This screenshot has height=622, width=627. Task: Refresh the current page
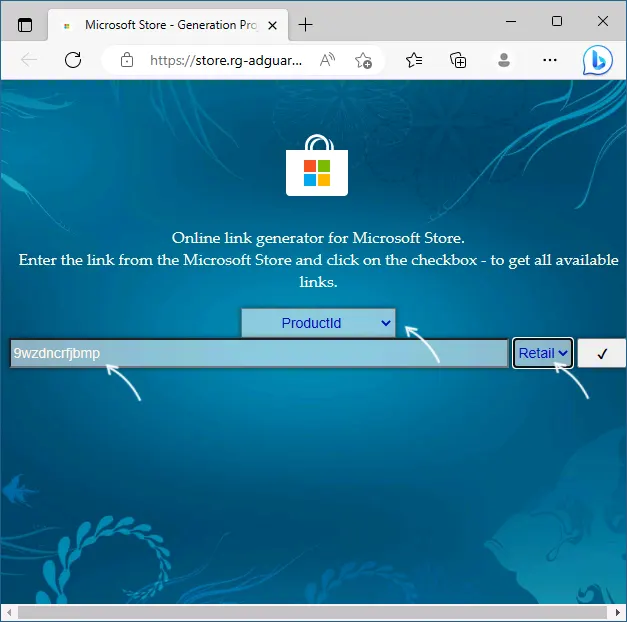coord(73,60)
